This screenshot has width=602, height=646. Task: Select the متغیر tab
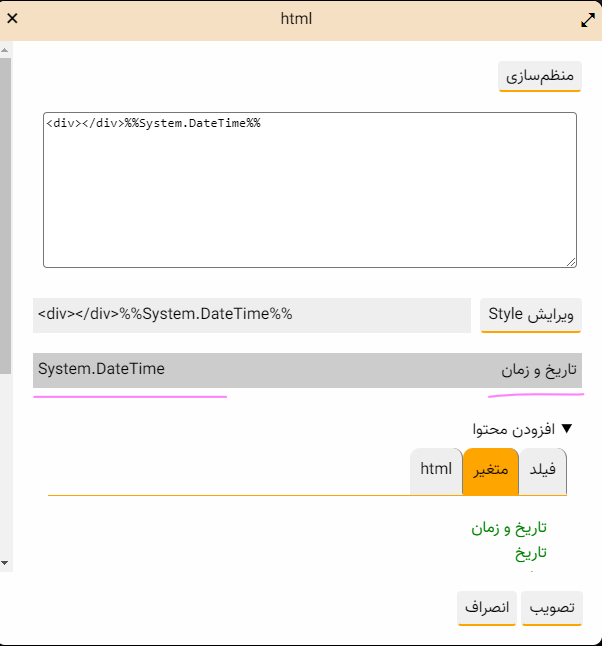click(x=491, y=471)
